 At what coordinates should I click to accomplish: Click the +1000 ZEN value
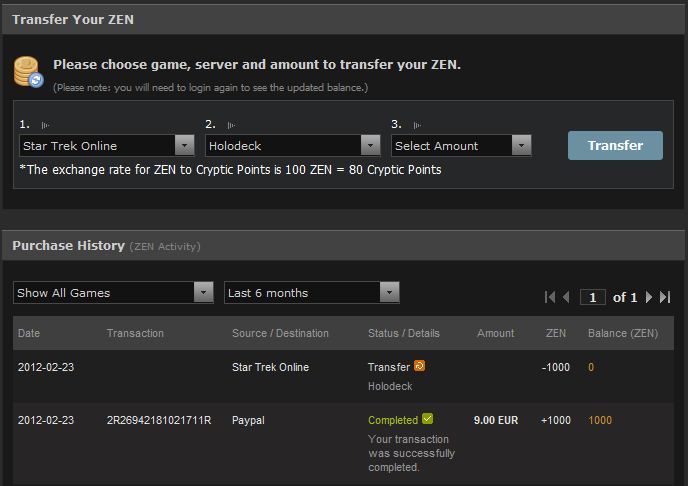tap(556, 420)
